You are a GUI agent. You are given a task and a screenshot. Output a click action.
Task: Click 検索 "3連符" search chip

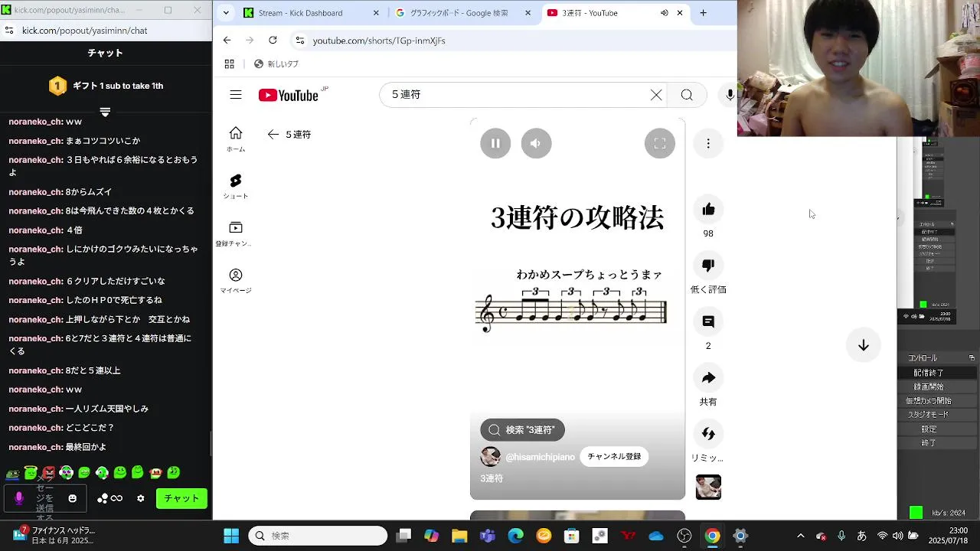click(x=522, y=430)
